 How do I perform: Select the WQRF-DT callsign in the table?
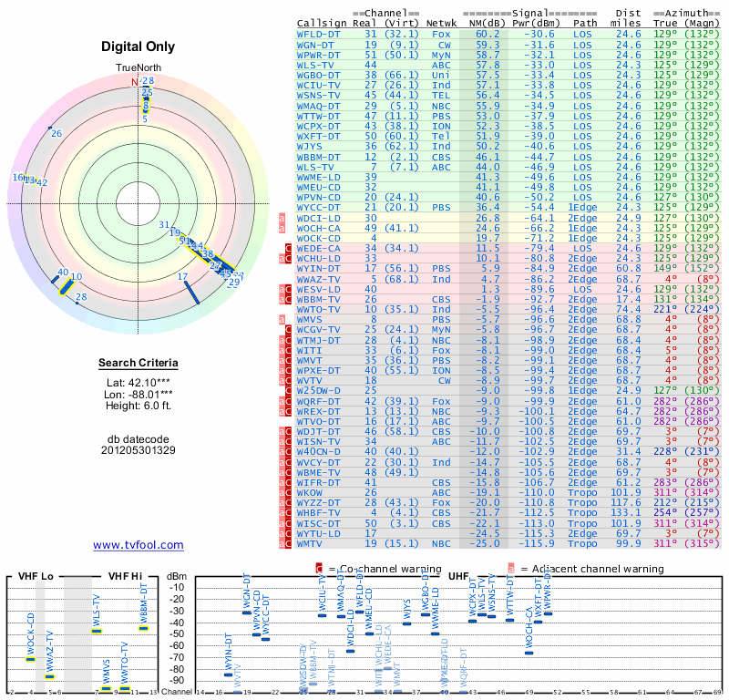pos(318,401)
